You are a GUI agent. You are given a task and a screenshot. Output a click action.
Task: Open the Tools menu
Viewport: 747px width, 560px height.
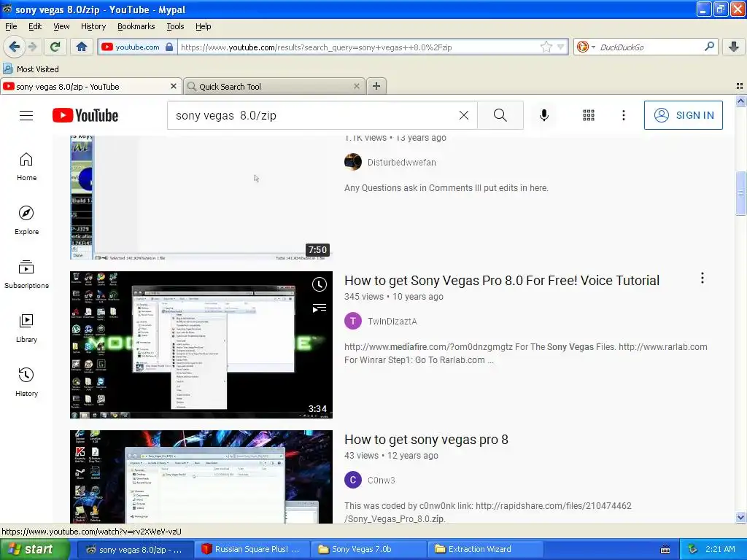pyautogui.click(x=175, y=26)
